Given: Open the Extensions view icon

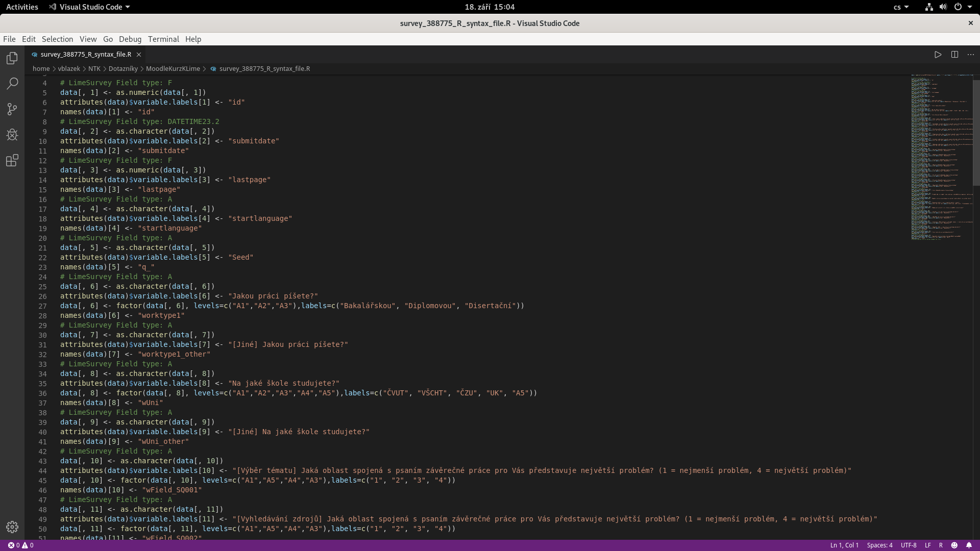Looking at the screenshot, I should coord(12,161).
